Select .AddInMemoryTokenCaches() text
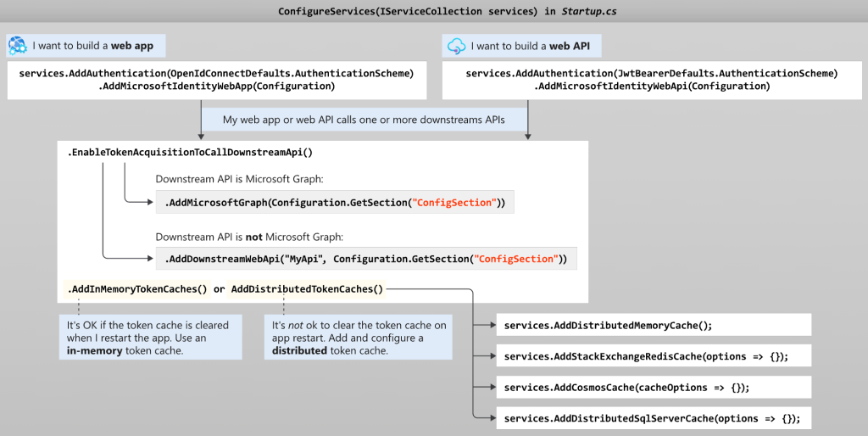Screen dimensions: 868x436 [x=137, y=289]
